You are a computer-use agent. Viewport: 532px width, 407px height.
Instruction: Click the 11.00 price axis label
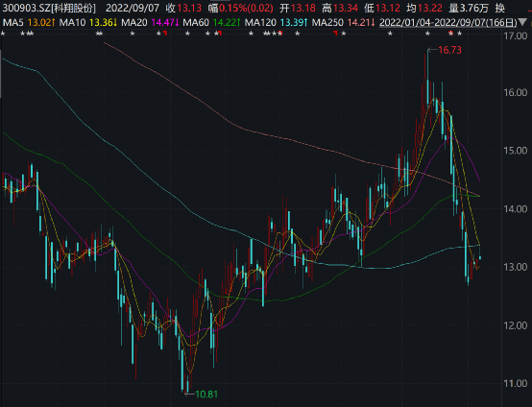coord(516,383)
